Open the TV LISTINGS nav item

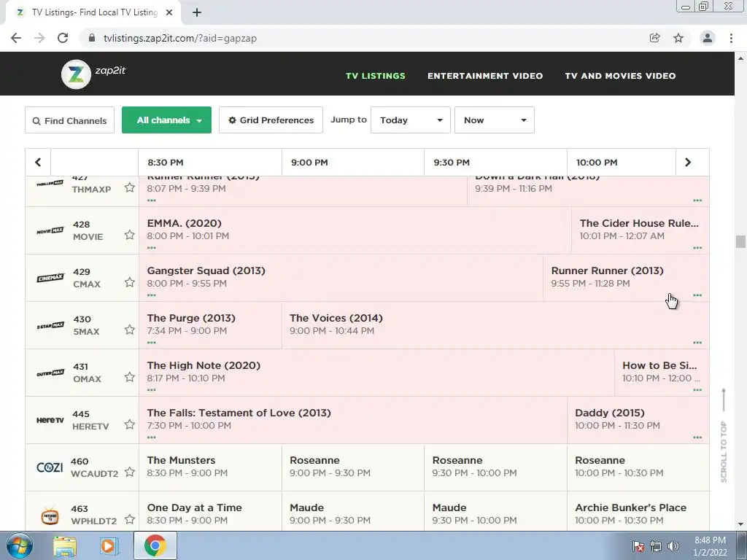376,76
